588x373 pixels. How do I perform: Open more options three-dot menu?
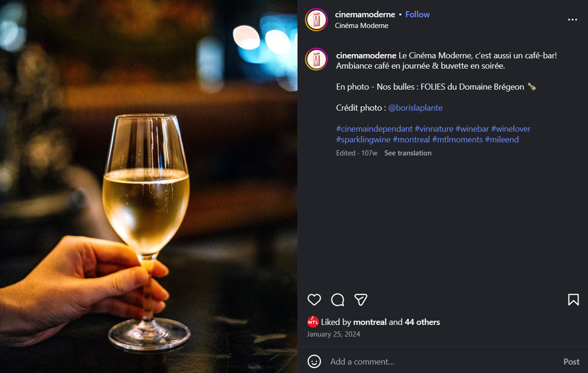pos(572,20)
